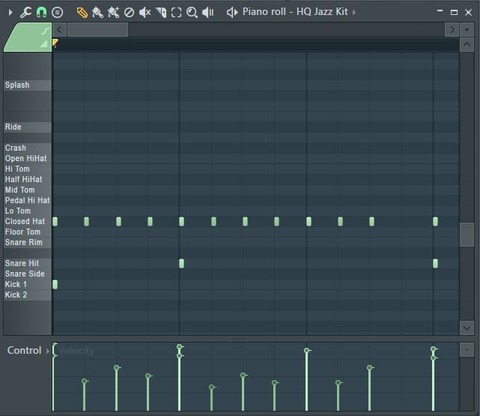Click the panel divider grip above Control
The width and height of the screenshot is (480, 416).
239,339
